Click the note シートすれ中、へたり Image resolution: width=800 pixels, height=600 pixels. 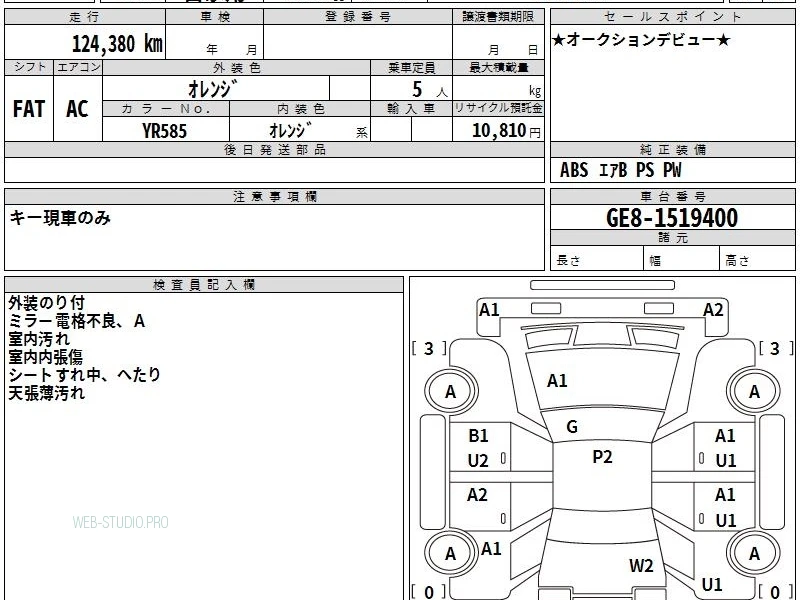click(x=84, y=375)
